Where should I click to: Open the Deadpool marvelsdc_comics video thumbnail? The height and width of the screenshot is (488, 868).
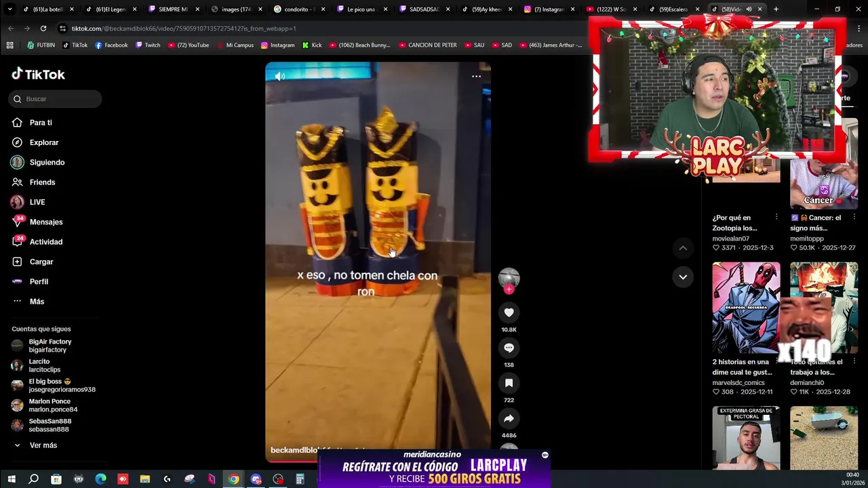pos(746,308)
